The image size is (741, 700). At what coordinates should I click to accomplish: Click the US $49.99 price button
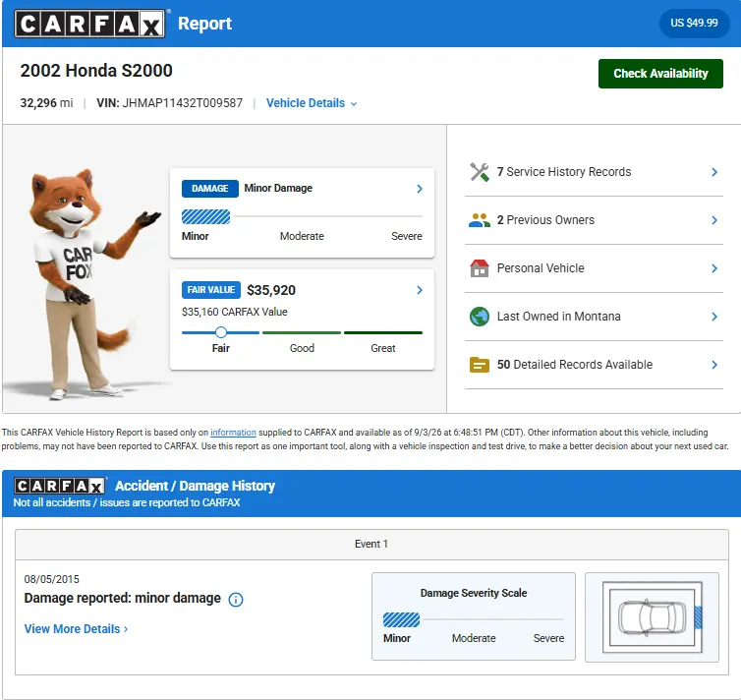click(x=694, y=23)
